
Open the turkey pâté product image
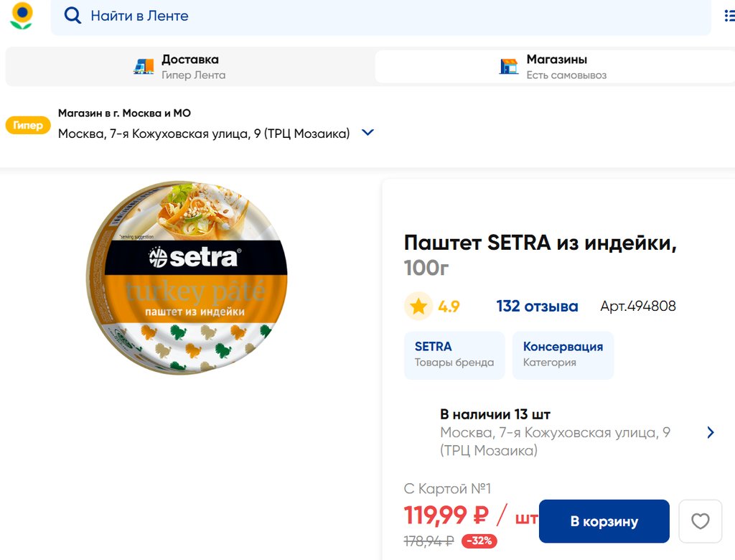(x=187, y=278)
